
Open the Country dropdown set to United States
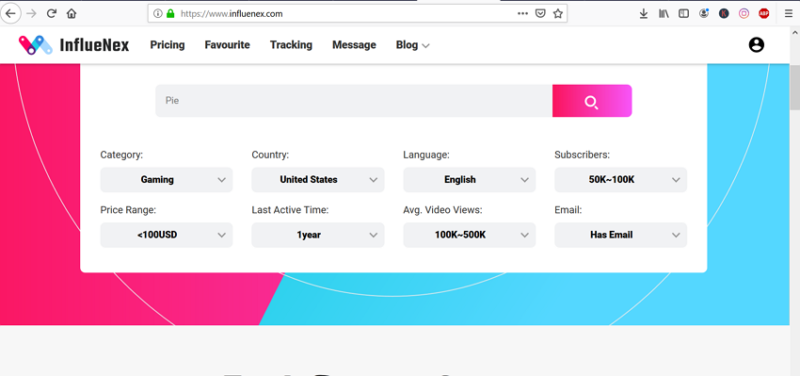[318, 180]
